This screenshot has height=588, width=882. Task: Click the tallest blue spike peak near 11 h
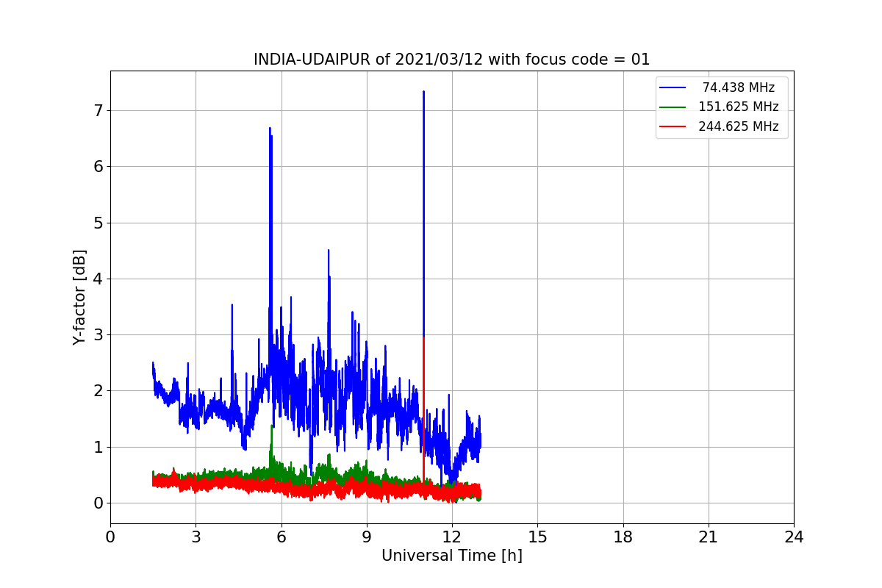pyautogui.click(x=423, y=92)
